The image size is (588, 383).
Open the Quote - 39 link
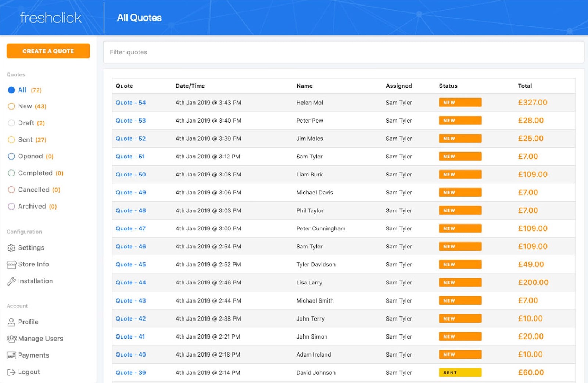tap(131, 373)
